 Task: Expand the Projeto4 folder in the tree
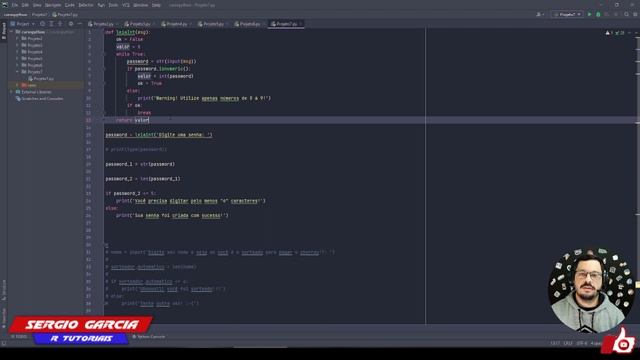18,52
